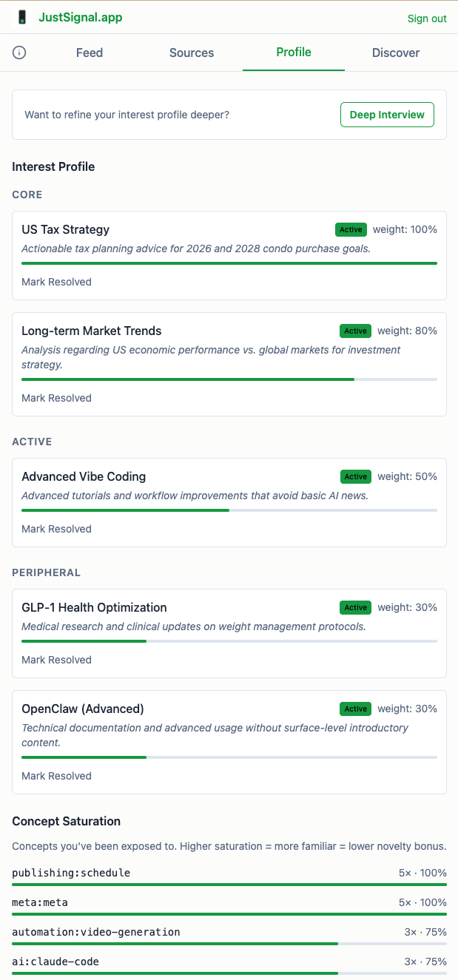Toggle Active badge on Advanced Vibe Coding
Viewport: 458px width, 980px height.
tap(355, 477)
